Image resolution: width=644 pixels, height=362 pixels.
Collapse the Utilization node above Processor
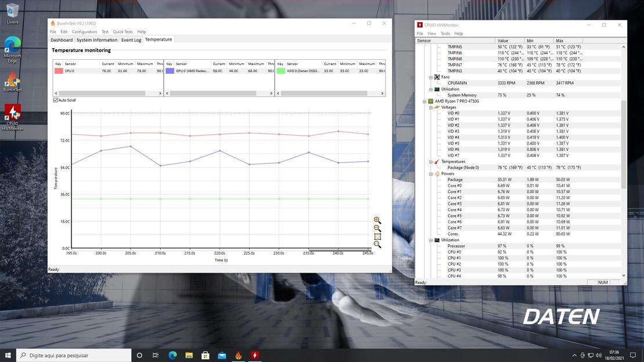(431, 240)
